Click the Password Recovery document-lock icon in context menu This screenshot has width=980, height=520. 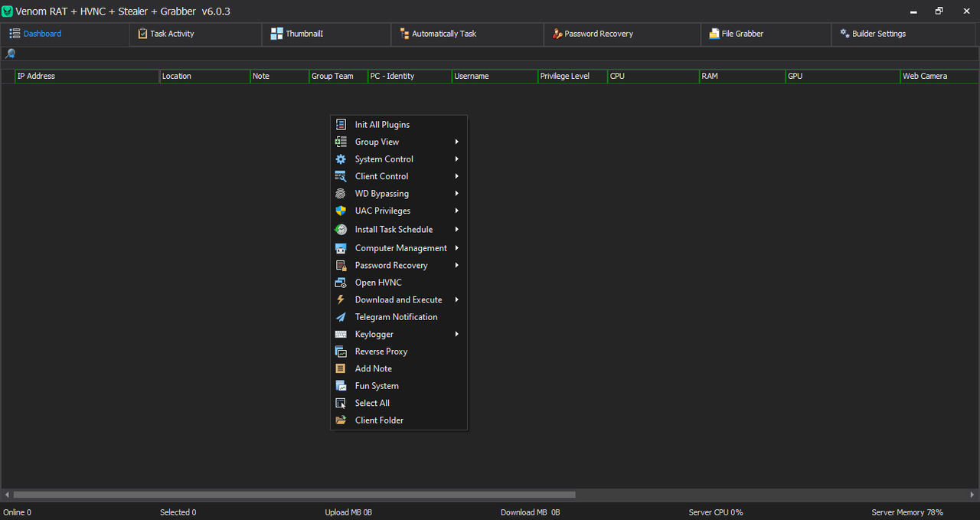click(341, 265)
